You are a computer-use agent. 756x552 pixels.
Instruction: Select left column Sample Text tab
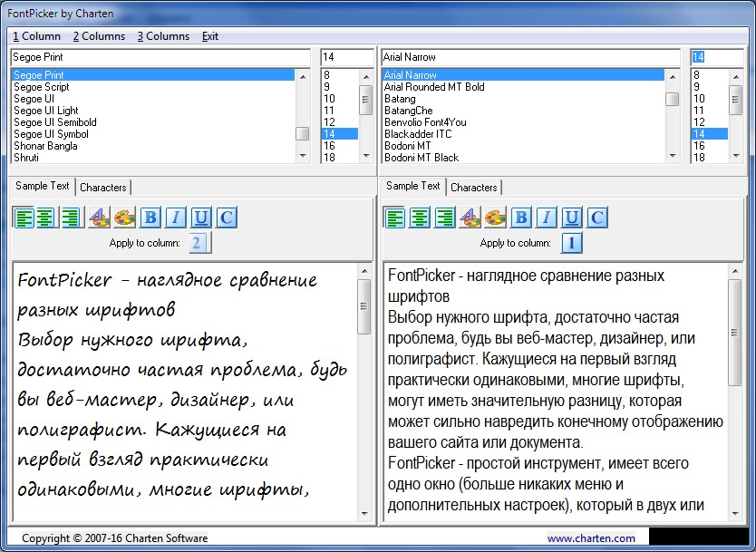(43, 186)
